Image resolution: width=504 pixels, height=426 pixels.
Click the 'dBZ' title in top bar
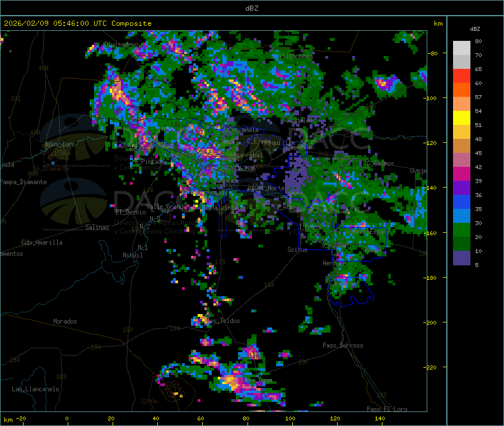(x=251, y=8)
